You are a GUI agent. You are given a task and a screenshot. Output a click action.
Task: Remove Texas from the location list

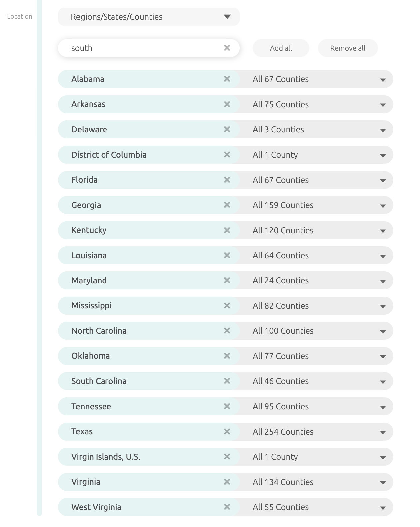[227, 432]
